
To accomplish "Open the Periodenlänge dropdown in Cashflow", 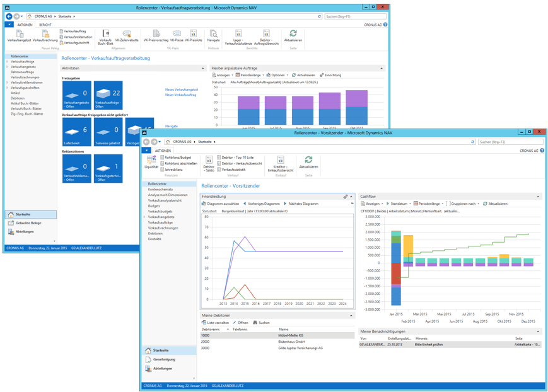I will [428, 204].
